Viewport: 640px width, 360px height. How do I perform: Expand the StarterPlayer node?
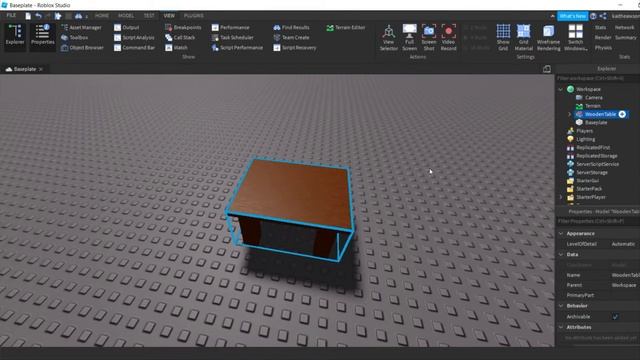pos(561,197)
